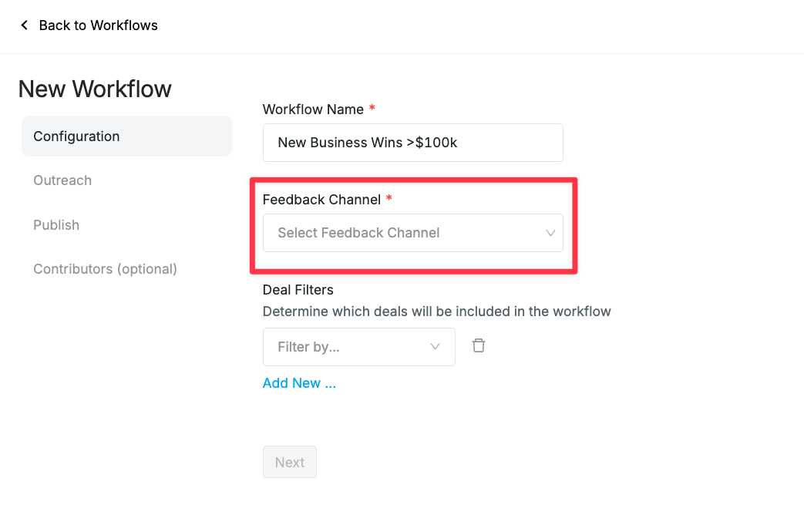Click the Next button

pyautogui.click(x=290, y=463)
